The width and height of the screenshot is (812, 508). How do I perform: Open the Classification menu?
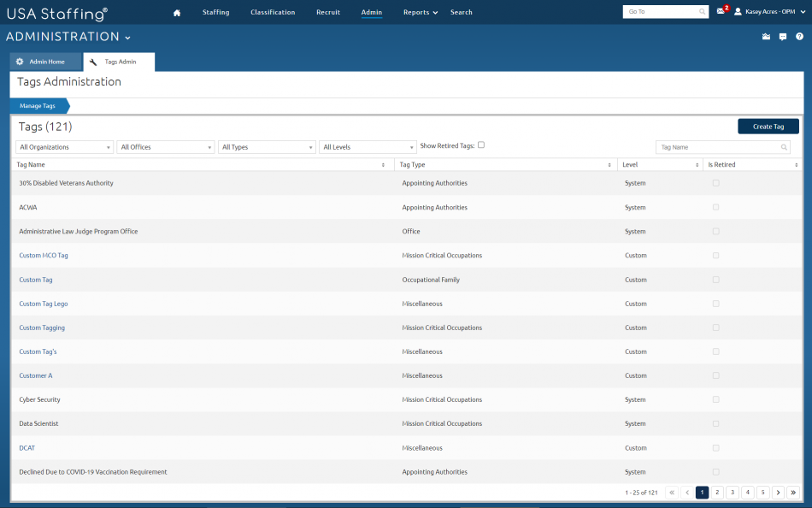pos(273,12)
